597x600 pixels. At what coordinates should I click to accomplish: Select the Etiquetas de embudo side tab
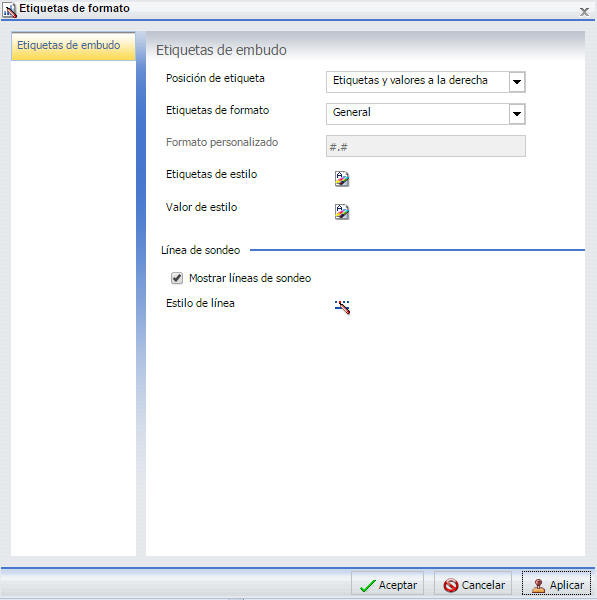[73, 46]
